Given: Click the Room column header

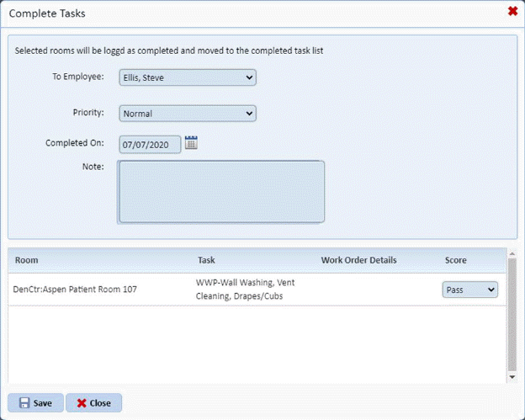Looking at the screenshot, I should (26, 260).
